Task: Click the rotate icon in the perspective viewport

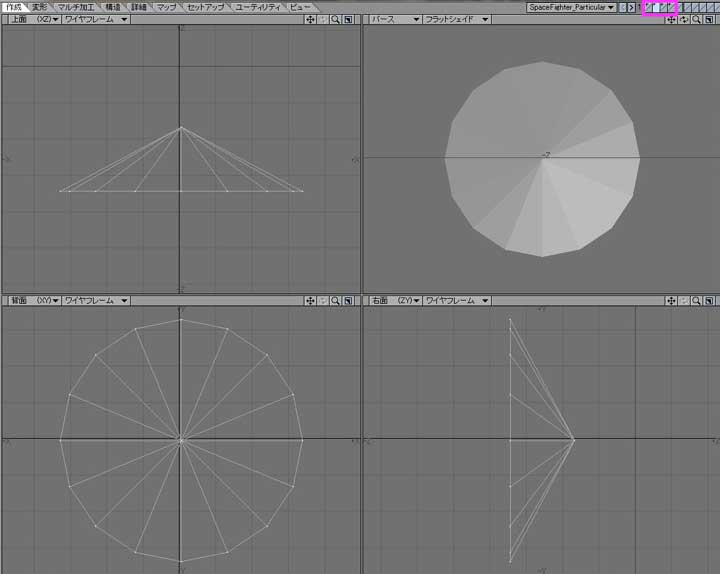Action: coord(684,19)
